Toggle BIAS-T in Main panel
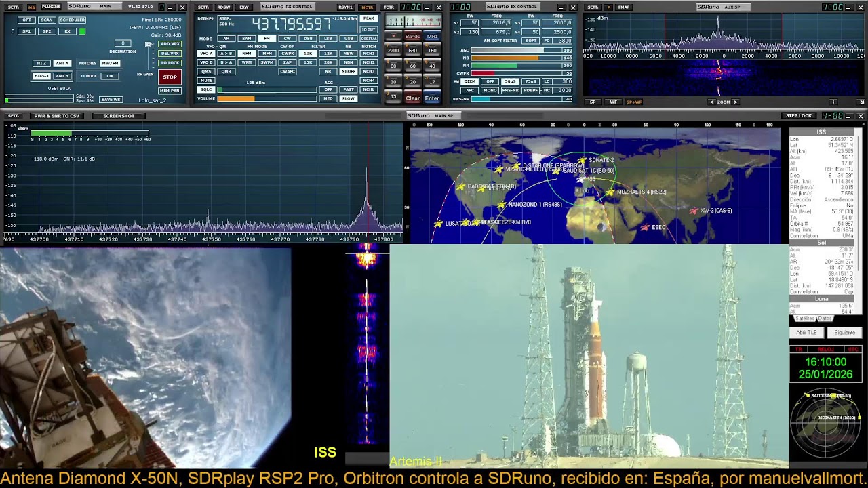Viewport: 868px width, 488px height. coord(41,76)
